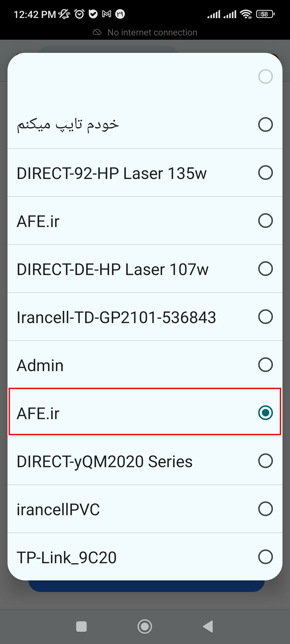Tap the muted vibrate status icon
Viewport: 290px width, 644px height.
(64, 14)
